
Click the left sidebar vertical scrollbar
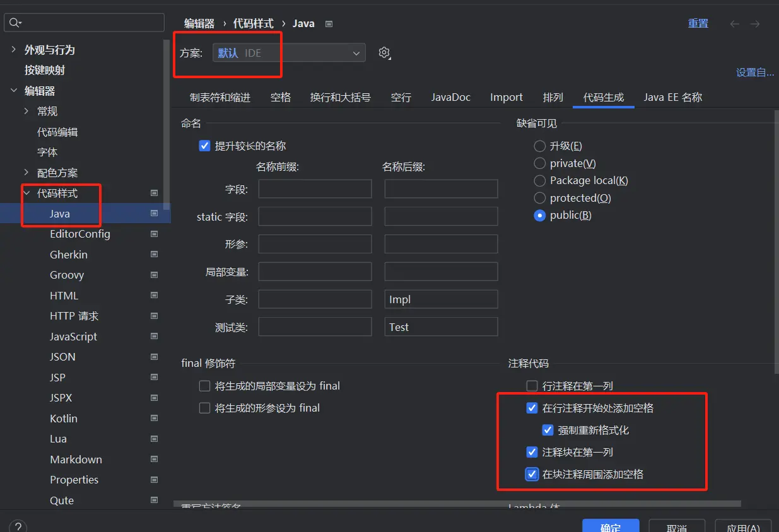pyautogui.click(x=167, y=126)
